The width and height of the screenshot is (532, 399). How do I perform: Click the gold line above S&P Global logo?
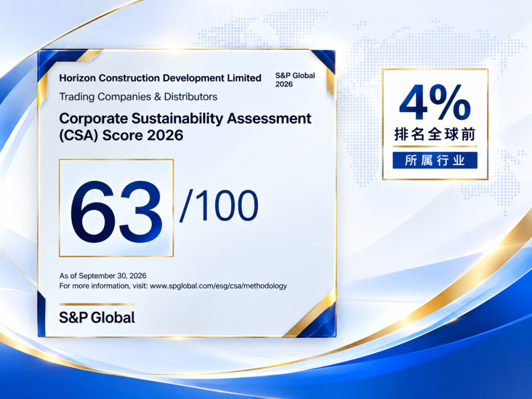coord(97,304)
